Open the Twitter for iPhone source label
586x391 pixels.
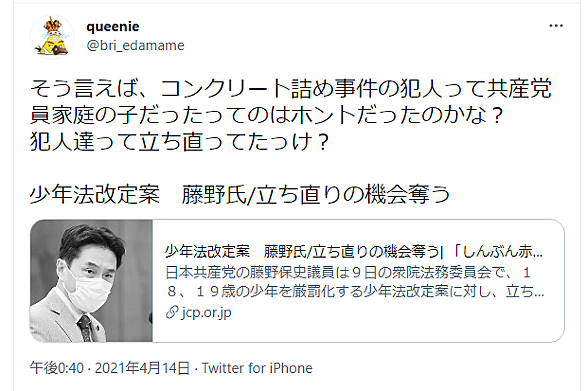(x=257, y=368)
